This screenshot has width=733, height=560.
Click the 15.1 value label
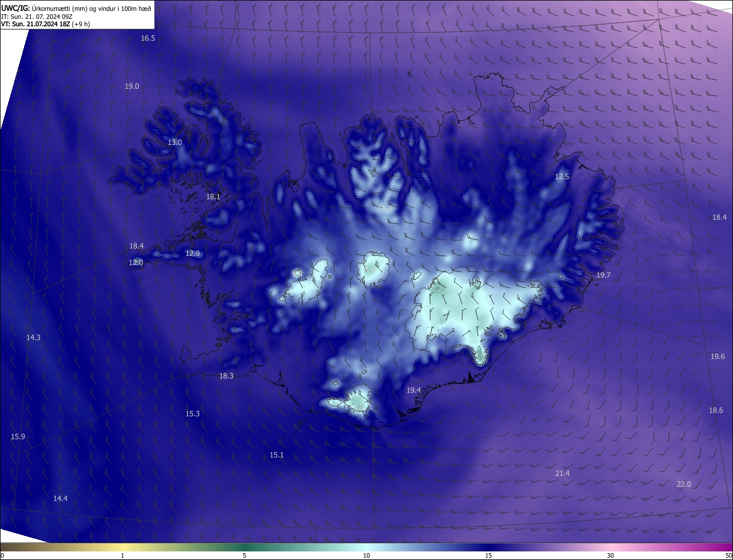[277, 455]
